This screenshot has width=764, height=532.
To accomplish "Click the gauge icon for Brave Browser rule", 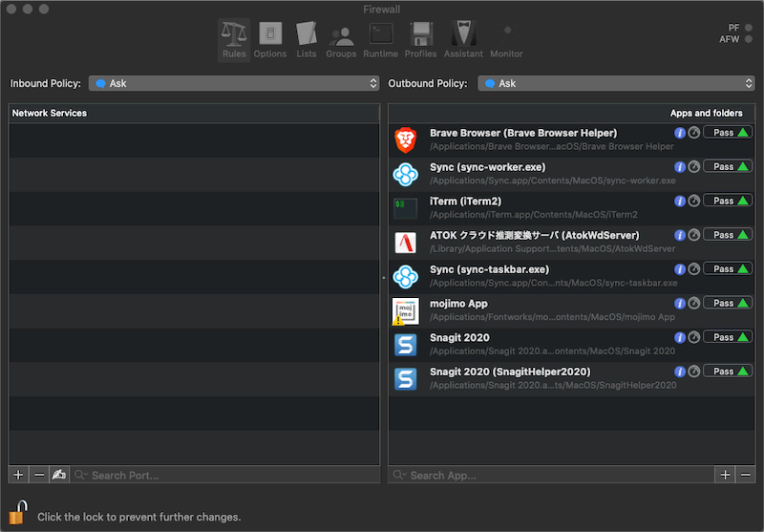I will [694, 133].
